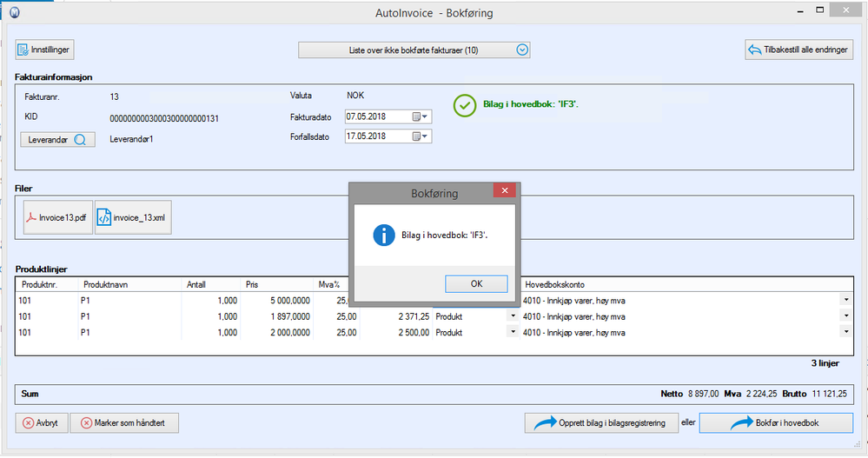This screenshot has height=458, width=868.
Task: Expand Hovedbokskonto dropdown in third product row
Action: pos(846,332)
